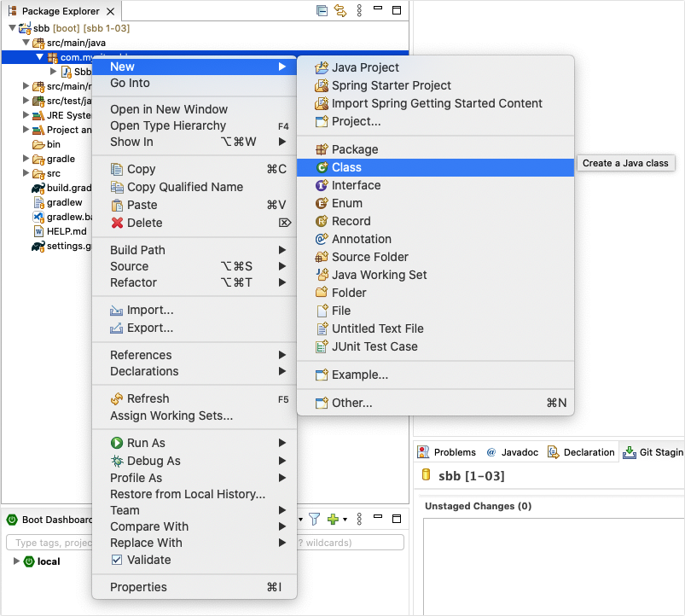Switch to Javadoc tab

(x=513, y=452)
